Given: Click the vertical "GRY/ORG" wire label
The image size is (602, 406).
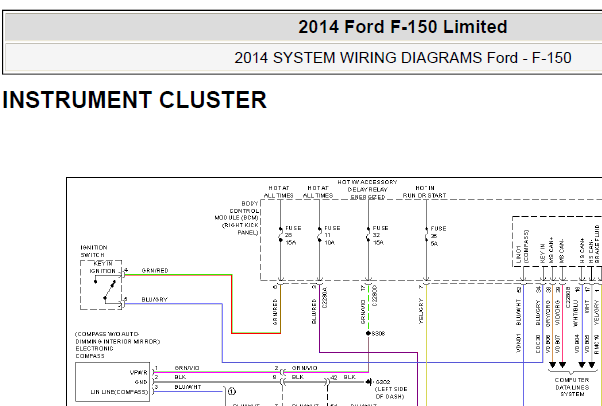Looking at the screenshot, I should [548, 313].
